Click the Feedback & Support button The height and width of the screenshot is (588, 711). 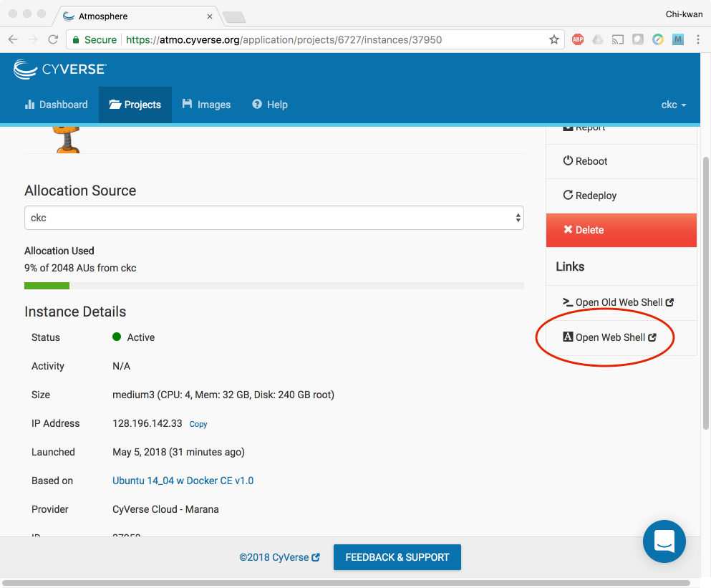click(x=397, y=557)
